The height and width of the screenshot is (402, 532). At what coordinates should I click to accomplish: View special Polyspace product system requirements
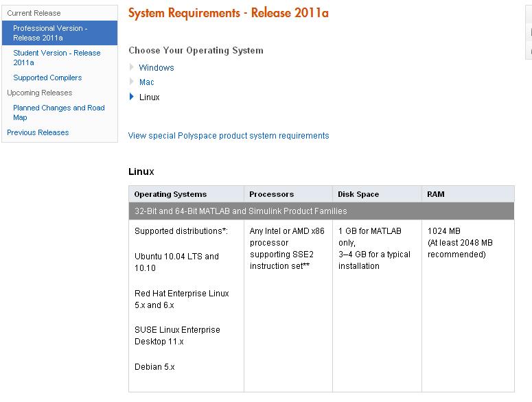[x=229, y=136]
